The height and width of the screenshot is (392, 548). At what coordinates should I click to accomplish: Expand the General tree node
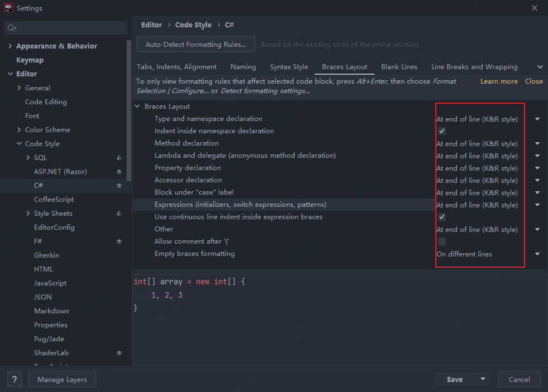(19, 88)
